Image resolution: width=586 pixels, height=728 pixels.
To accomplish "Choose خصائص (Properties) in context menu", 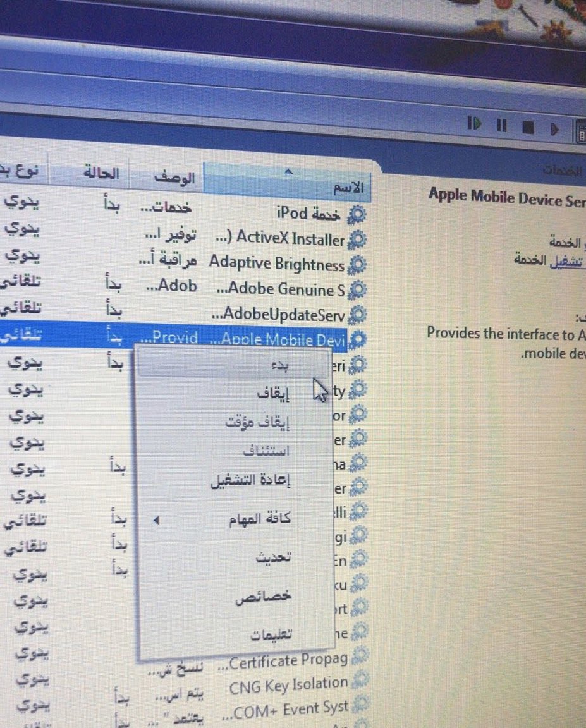I will coord(263,596).
